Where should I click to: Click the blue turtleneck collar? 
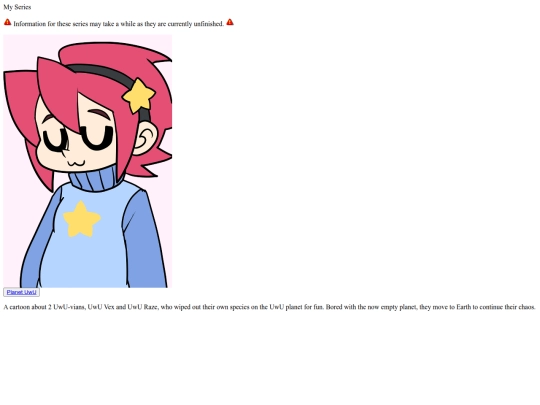[x=93, y=178]
